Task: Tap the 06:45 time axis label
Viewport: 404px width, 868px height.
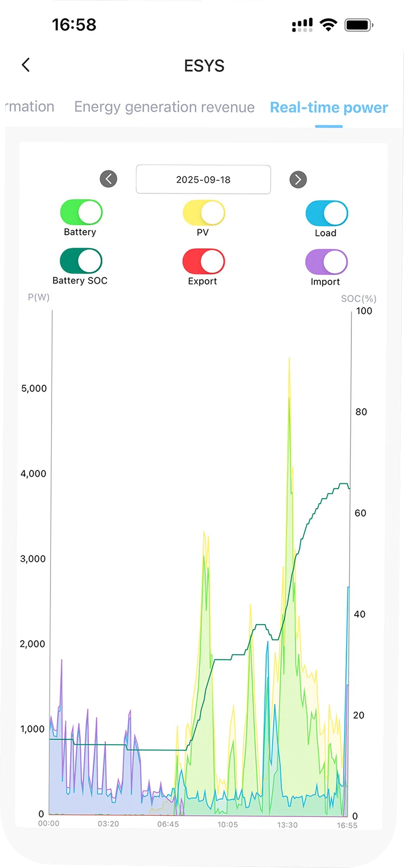Action: pos(168,824)
